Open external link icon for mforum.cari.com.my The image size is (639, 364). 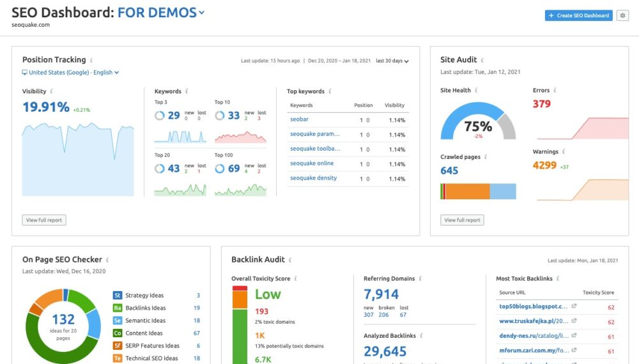pos(574,350)
